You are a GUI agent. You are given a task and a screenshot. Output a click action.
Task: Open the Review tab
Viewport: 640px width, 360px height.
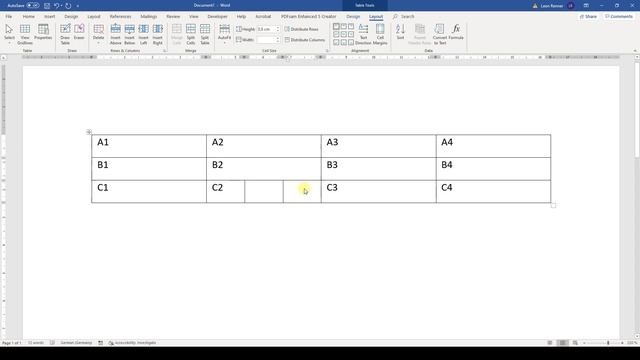[173, 16]
